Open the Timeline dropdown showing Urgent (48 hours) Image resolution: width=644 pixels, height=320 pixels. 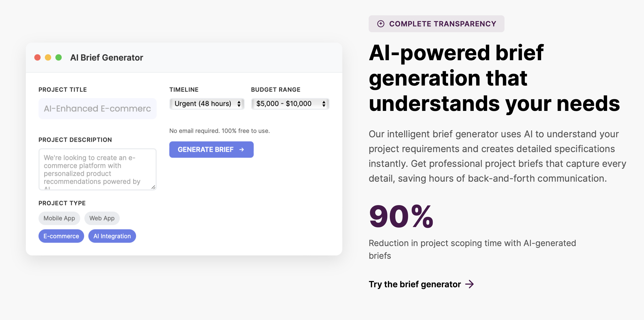pos(207,103)
